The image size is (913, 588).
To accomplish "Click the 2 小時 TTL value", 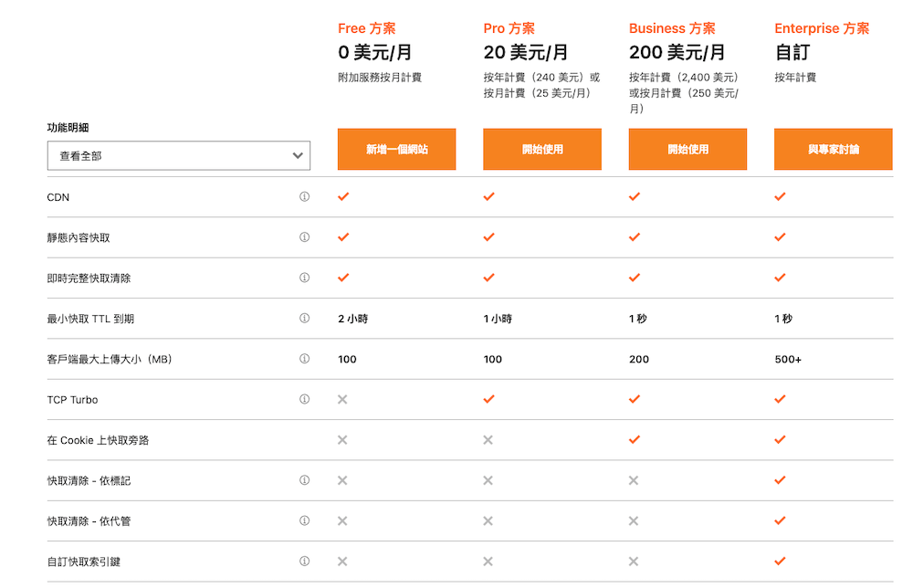I will pos(352,319).
